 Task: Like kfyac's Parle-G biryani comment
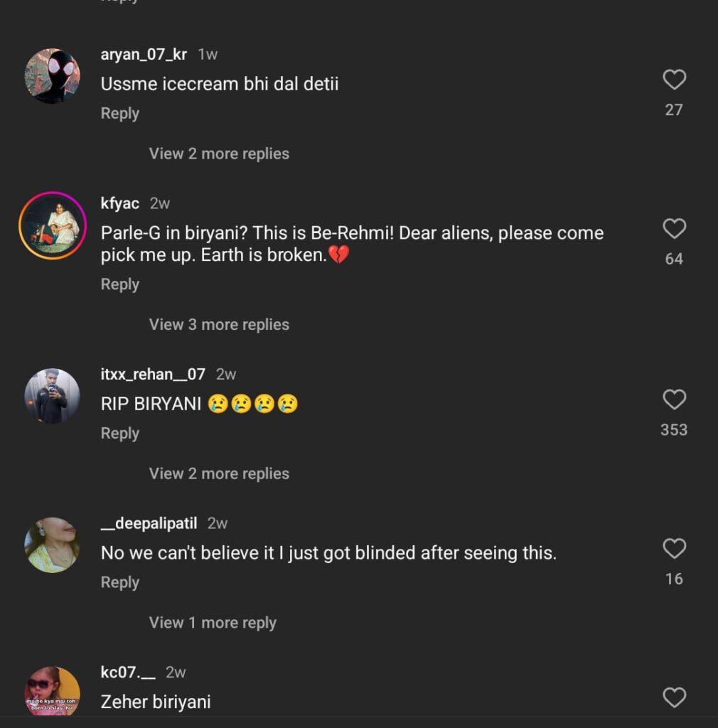click(x=674, y=229)
